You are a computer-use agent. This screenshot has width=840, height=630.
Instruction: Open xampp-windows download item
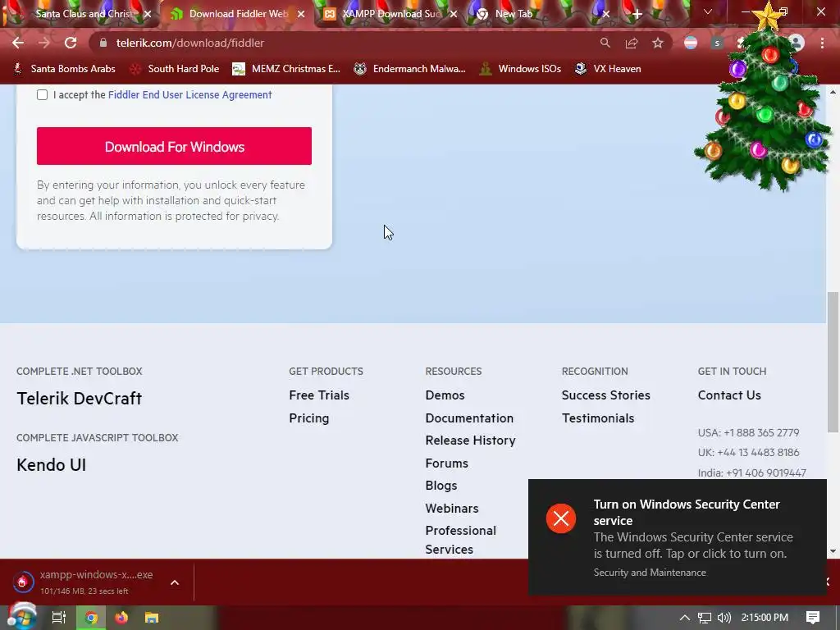pyautogui.click(x=97, y=582)
